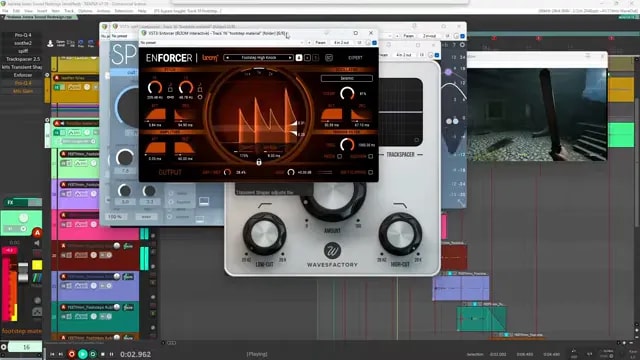The width and height of the screenshot is (640, 360).
Task: Select next preset arrow in Enforcer
Action: [x=290, y=58]
